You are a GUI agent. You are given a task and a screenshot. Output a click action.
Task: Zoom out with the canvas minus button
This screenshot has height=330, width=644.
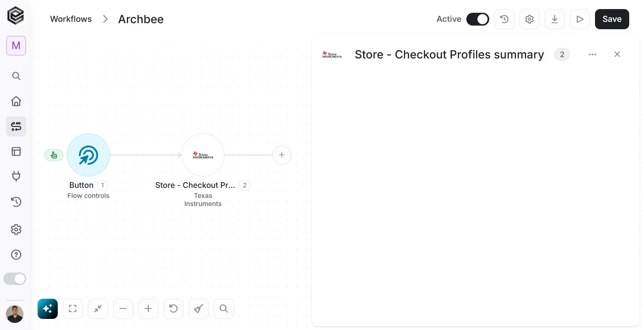(123, 308)
